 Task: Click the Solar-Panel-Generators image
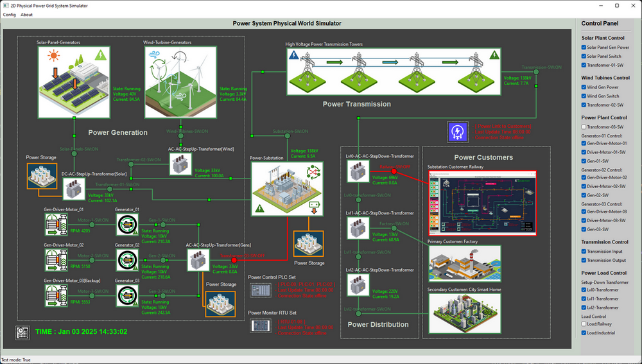point(74,82)
